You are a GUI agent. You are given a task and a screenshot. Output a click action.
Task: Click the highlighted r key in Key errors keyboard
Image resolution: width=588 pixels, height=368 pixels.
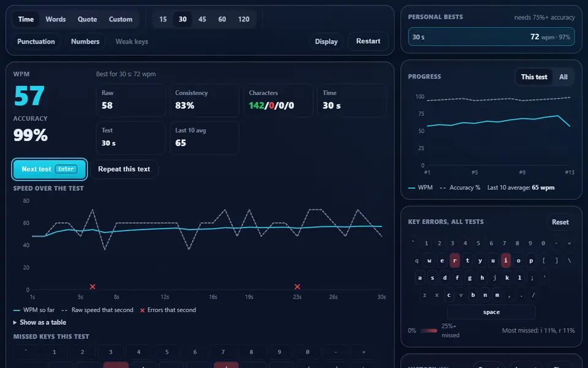454,260
